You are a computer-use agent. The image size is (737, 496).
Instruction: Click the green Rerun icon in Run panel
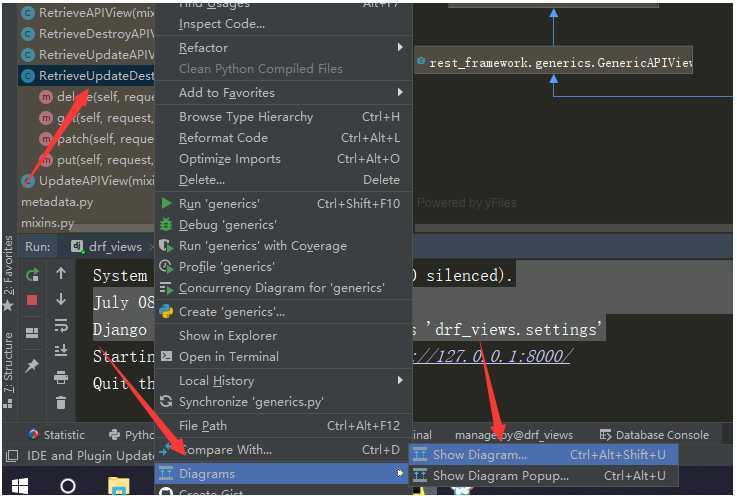tap(32, 275)
